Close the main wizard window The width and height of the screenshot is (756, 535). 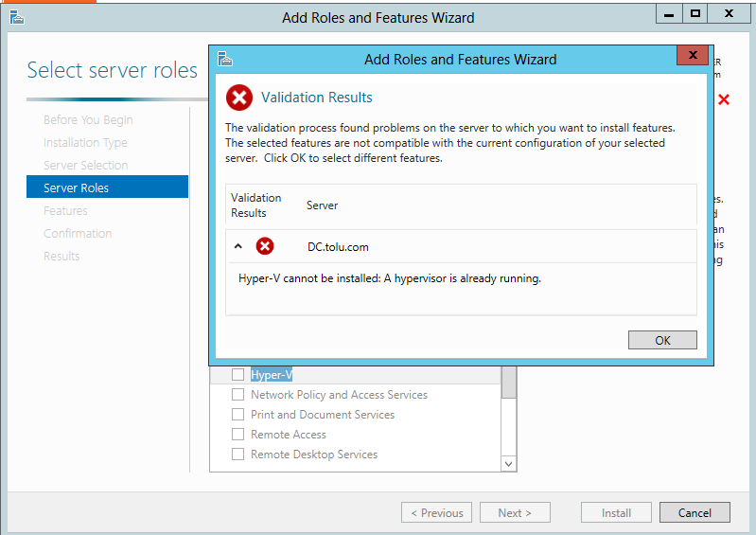click(x=729, y=14)
